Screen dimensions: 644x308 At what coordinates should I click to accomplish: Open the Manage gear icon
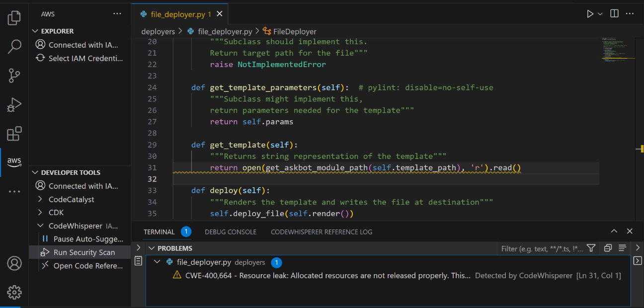coord(14,292)
